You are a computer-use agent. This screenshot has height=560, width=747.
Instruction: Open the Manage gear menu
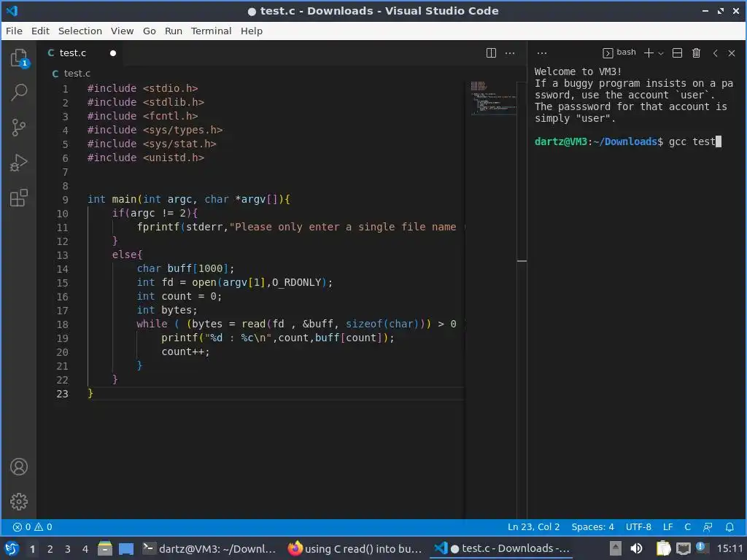[x=19, y=502]
